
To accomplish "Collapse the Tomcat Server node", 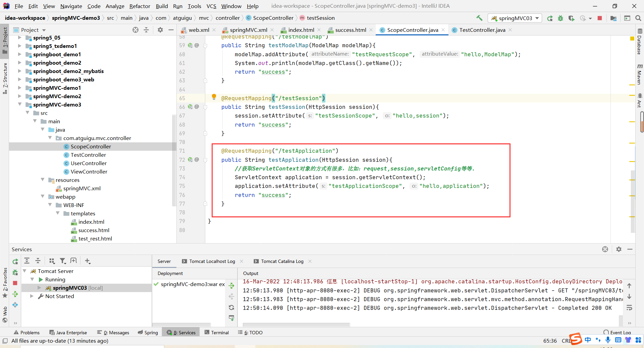I will click(24, 271).
